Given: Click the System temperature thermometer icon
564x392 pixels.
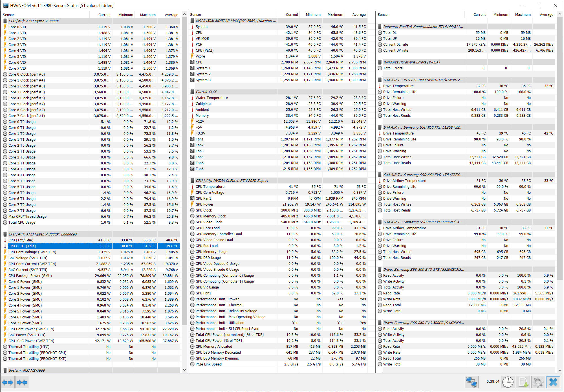Looking at the screenshot, I should (192, 27).
